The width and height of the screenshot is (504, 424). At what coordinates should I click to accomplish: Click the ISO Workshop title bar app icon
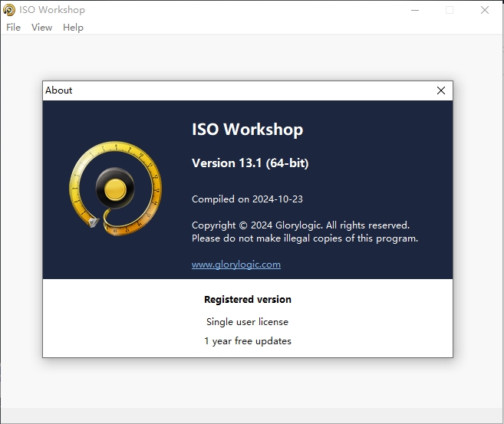point(9,10)
